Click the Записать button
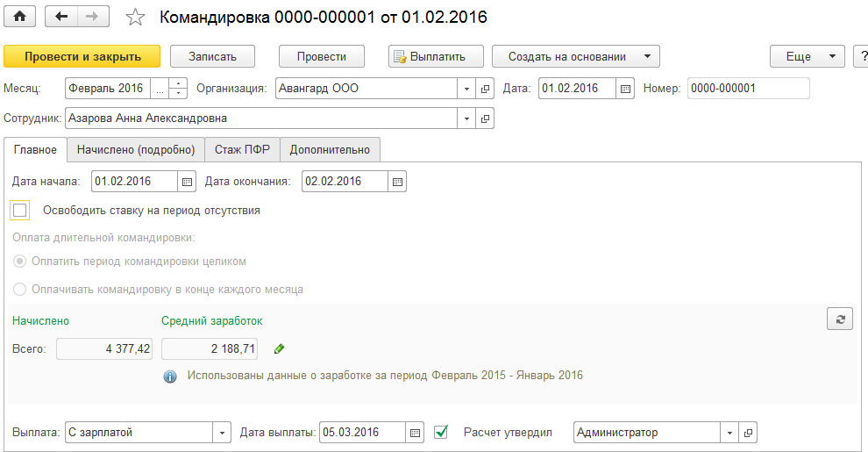The image size is (868, 452). click(x=212, y=56)
